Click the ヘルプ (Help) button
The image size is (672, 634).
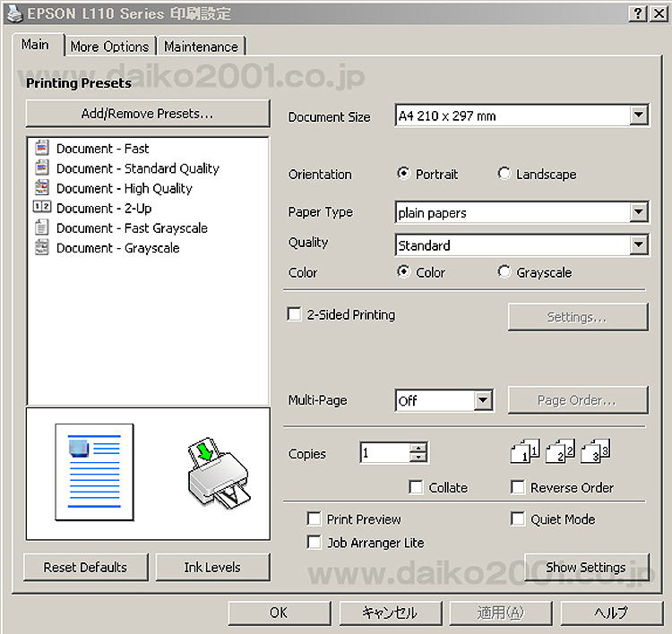[x=612, y=613]
